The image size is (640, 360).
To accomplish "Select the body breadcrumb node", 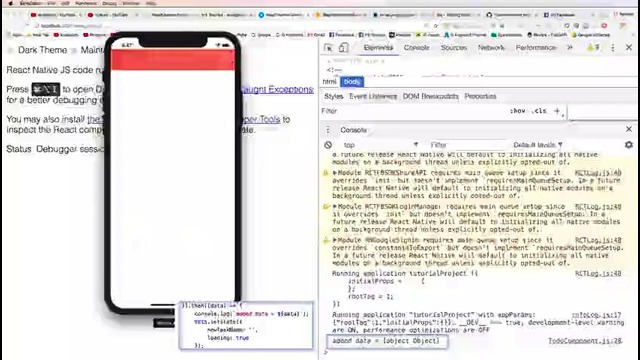I will pyautogui.click(x=351, y=82).
